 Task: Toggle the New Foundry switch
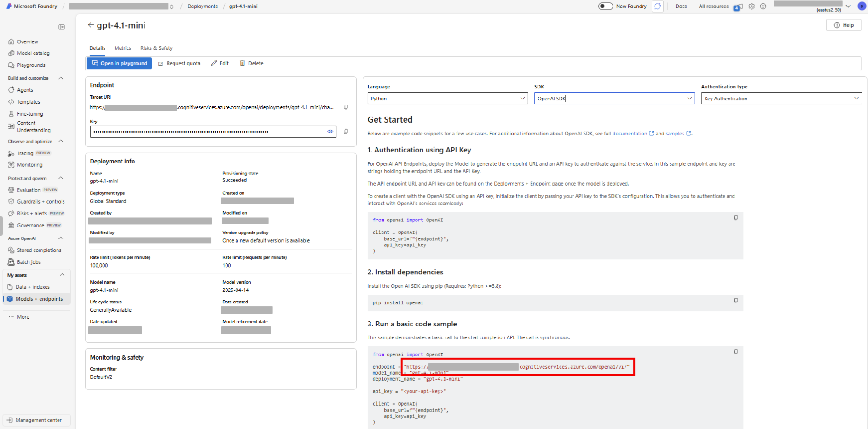pos(605,6)
